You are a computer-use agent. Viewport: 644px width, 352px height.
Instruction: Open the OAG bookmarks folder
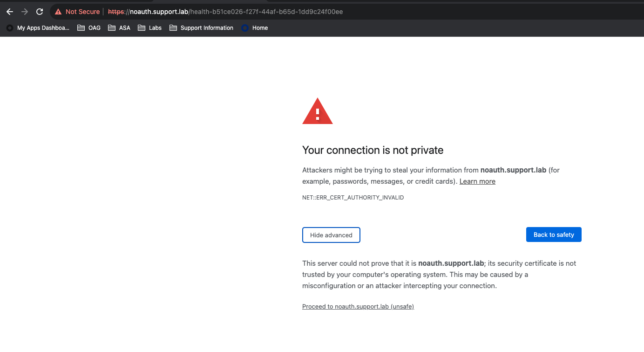(89, 28)
